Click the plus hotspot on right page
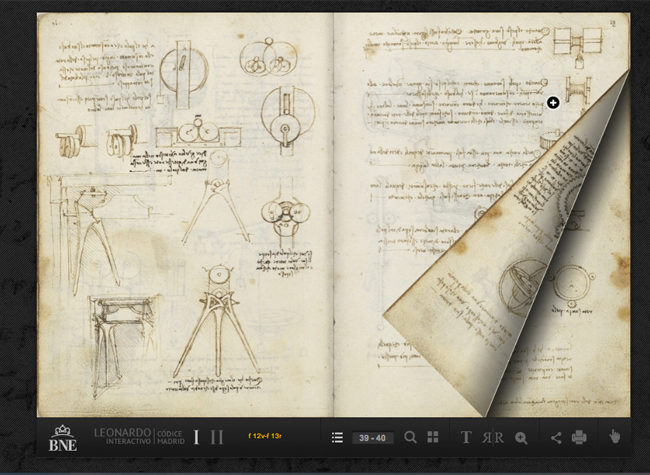650x475 pixels. point(553,102)
